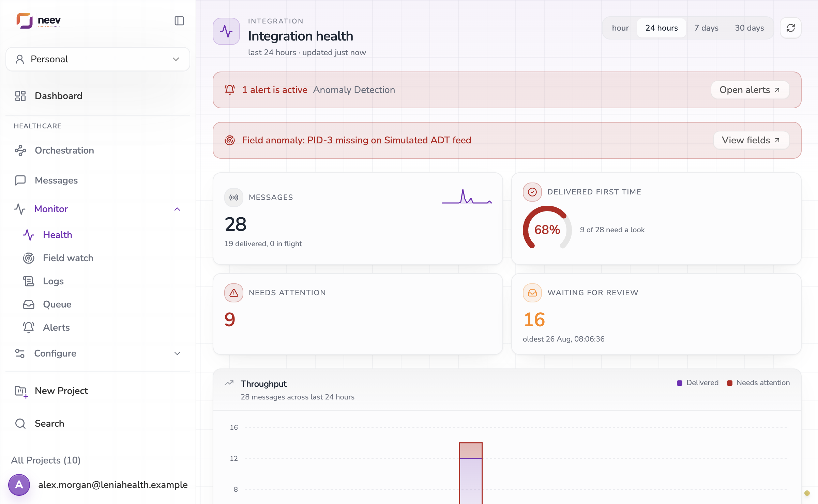Click the New Project folder-plus icon
Screen dimensions: 818x504
pos(21,392)
